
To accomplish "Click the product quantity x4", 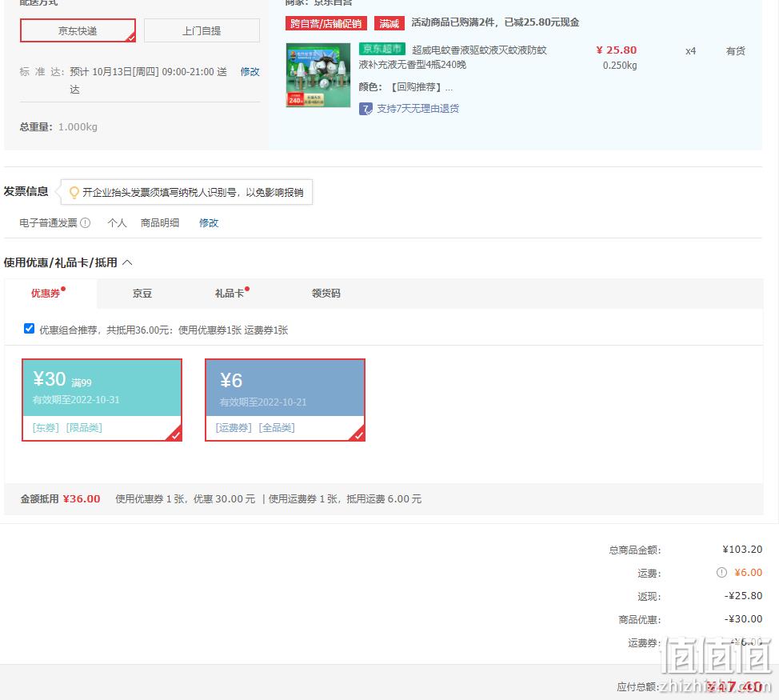I will pos(690,50).
